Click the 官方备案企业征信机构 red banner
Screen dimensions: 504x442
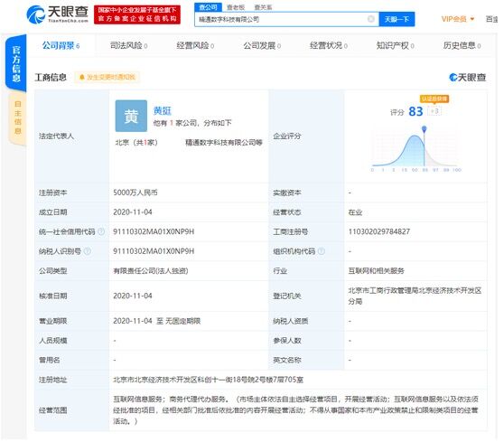point(137,14)
